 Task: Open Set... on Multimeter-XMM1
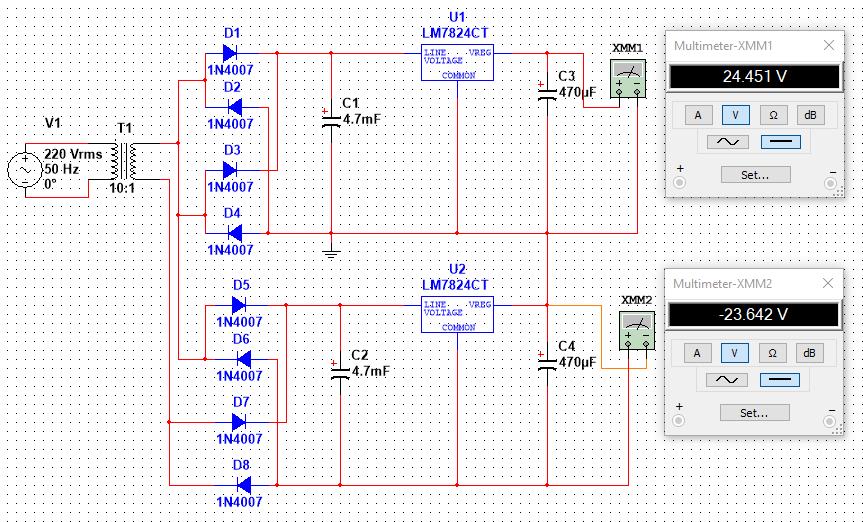(x=755, y=175)
